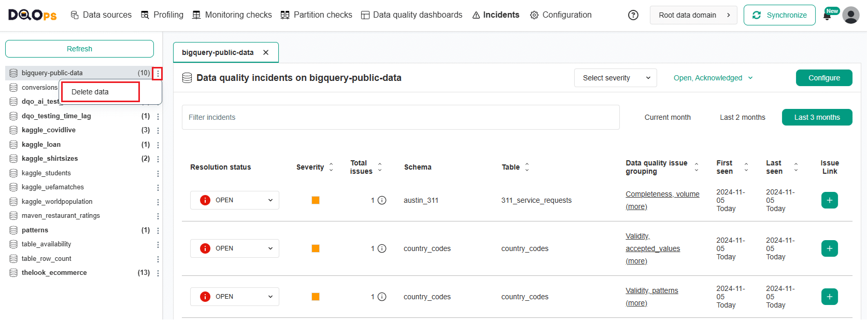Open three-dot menu for table_availability
The image size is (868, 320).
pyautogui.click(x=158, y=244)
